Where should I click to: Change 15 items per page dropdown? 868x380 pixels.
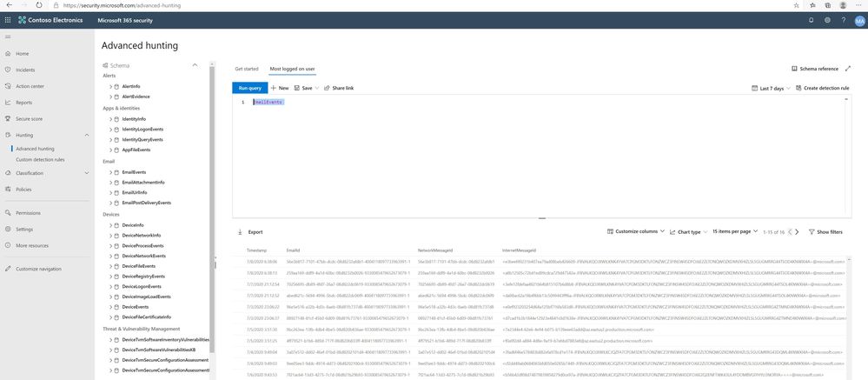click(734, 231)
